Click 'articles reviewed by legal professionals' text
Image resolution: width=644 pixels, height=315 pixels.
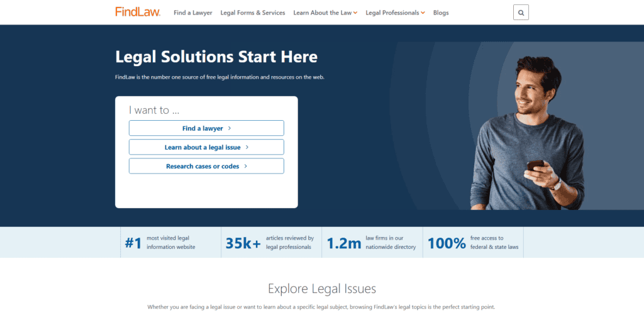290,243
